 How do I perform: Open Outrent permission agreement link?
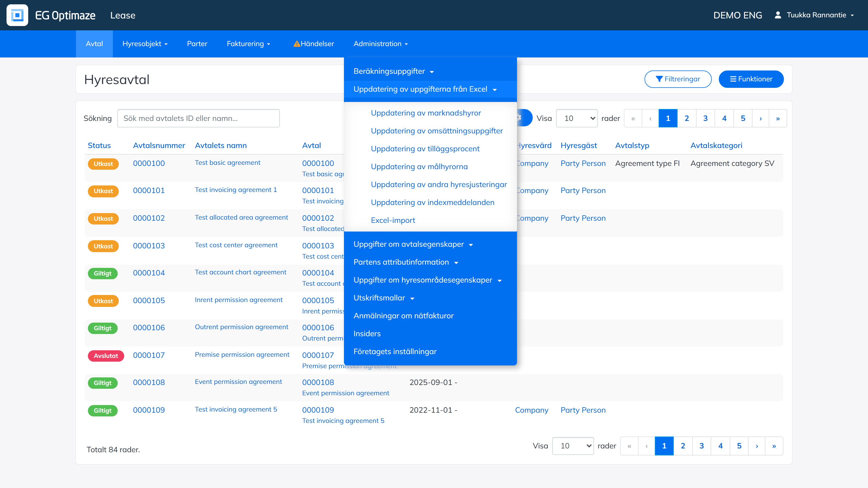click(x=242, y=327)
